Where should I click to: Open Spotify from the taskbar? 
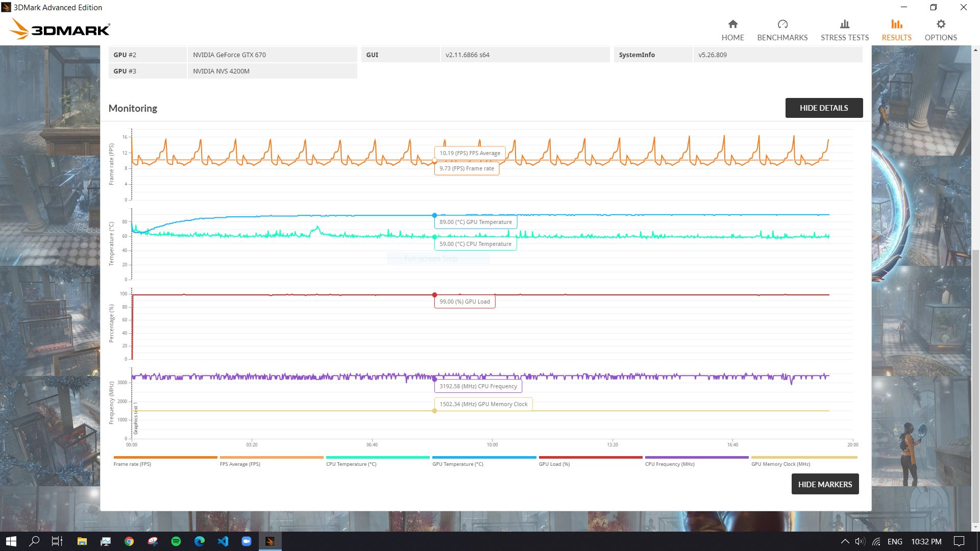click(x=176, y=541)
